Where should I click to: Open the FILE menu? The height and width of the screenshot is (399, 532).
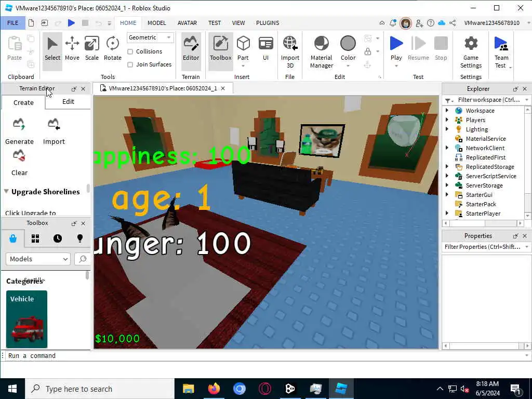point(13,23)
